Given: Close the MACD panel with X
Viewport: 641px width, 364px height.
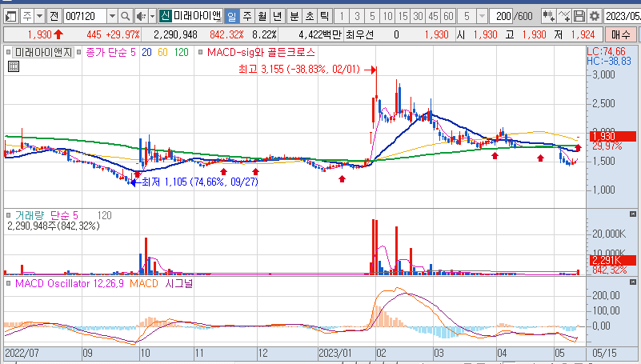Looking at the screenshot, I should pyautogui.click(x=633, y=282).
